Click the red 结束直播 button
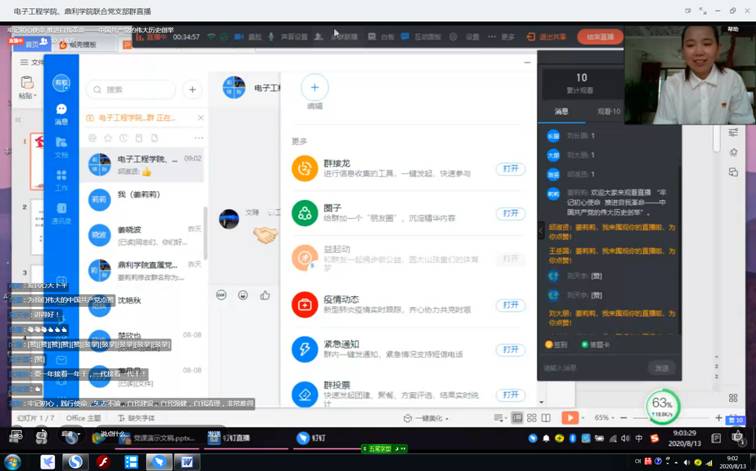The width and height of the screenshot is (756, 471). [x=600, y=37]
